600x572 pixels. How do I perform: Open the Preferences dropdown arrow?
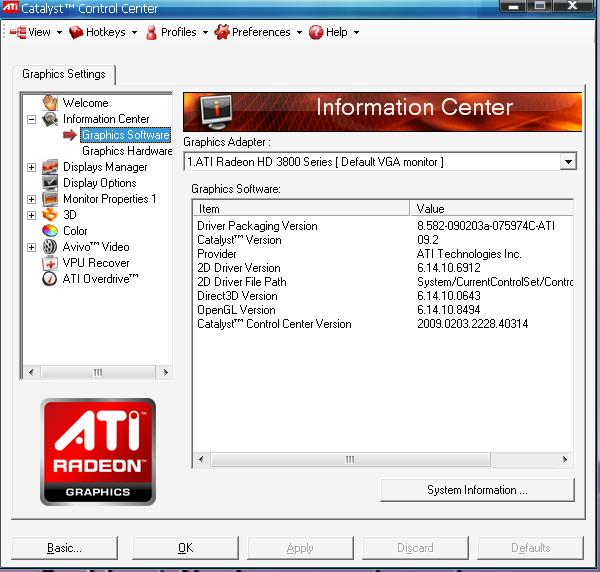299,33
